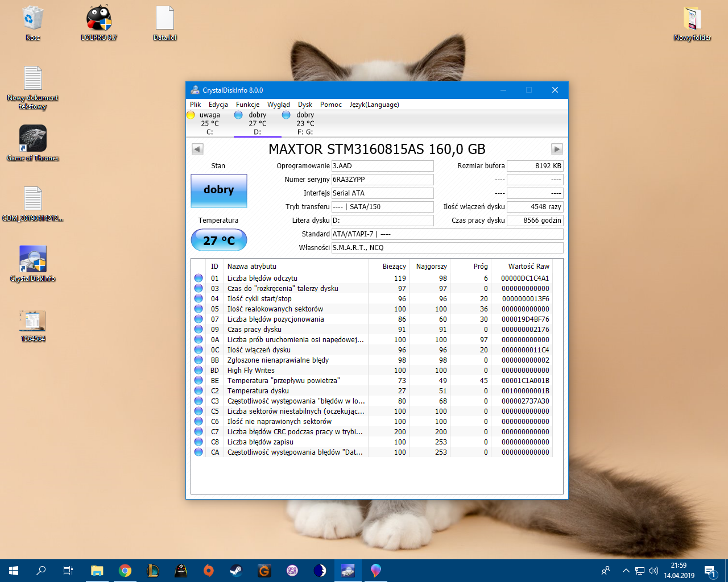
Task: Select the Nowy folder desktop icon
Action: (x=692, y=23)
